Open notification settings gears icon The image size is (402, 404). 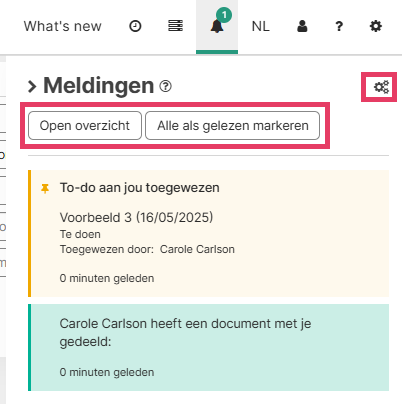(381, 87)
